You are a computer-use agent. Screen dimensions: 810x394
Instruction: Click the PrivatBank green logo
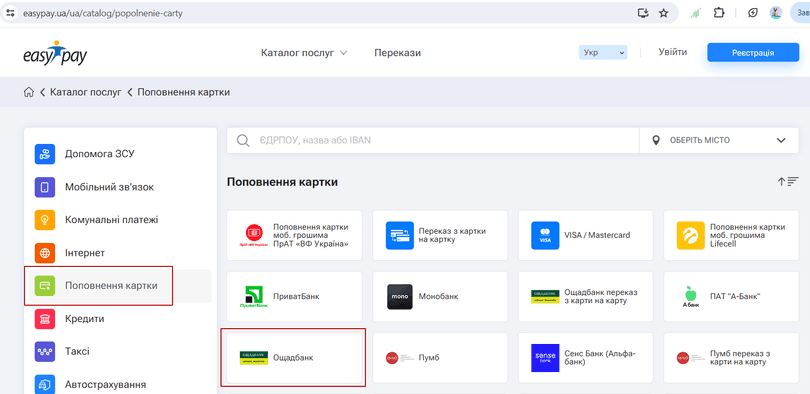pyautogui.click(x=254, y=297)
